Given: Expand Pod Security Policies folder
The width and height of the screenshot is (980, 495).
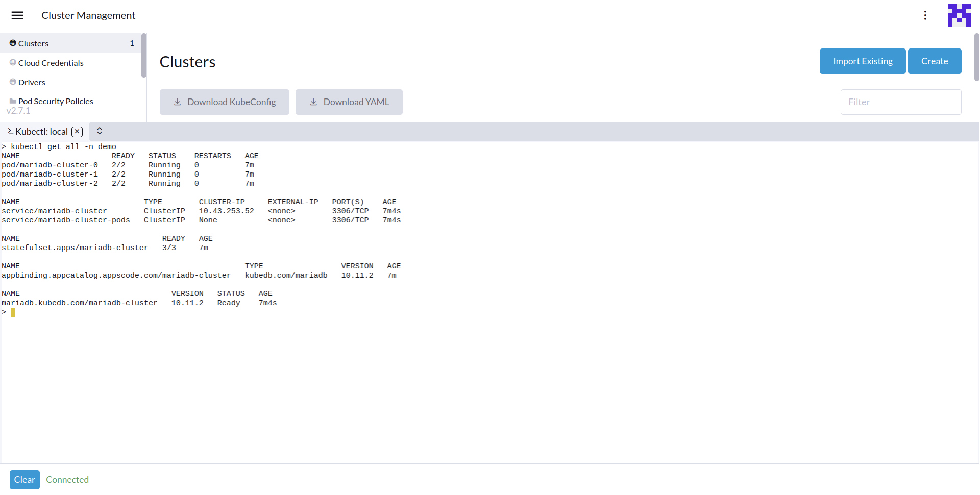Looking at the screenshot, I should (x=56, y=101).
